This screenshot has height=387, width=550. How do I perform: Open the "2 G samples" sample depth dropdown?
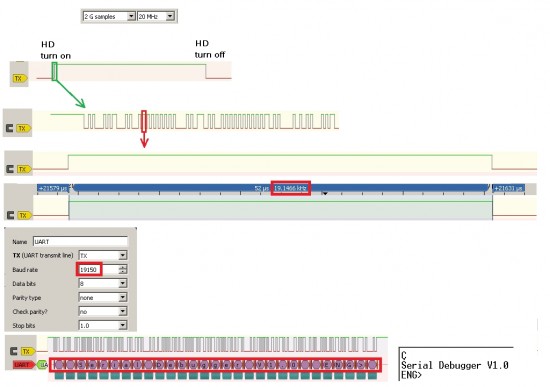(109, 16)
